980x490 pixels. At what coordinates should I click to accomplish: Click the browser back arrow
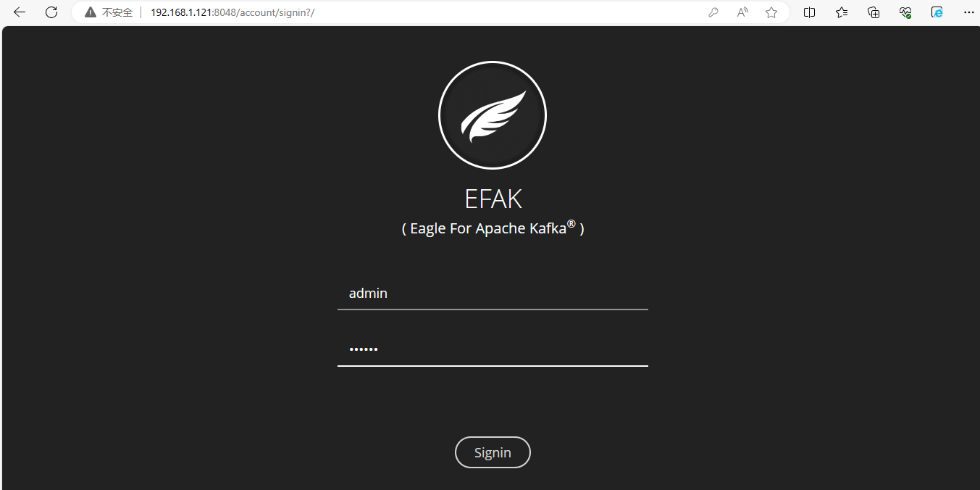pos(20,12)
